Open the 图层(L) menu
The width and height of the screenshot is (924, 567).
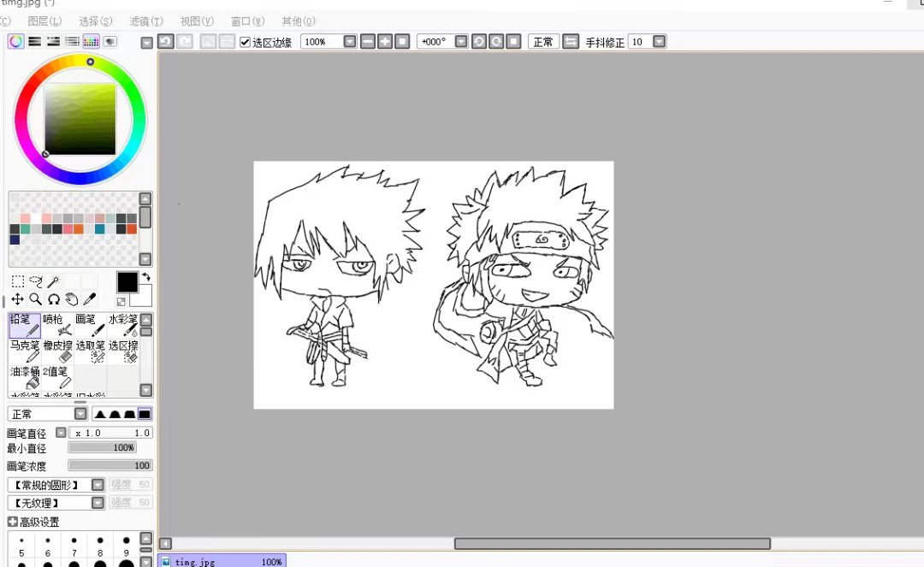pyautogui.click(x=44, y=21)
